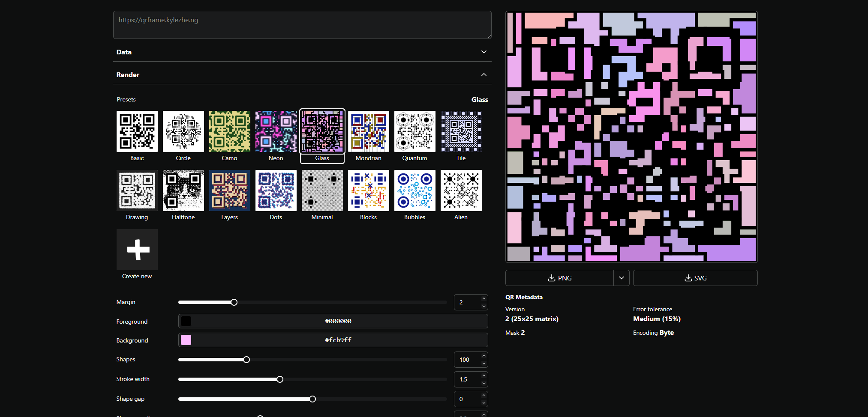Choose the Camo preset
868x417 pixels.
(x=230, y=131)
